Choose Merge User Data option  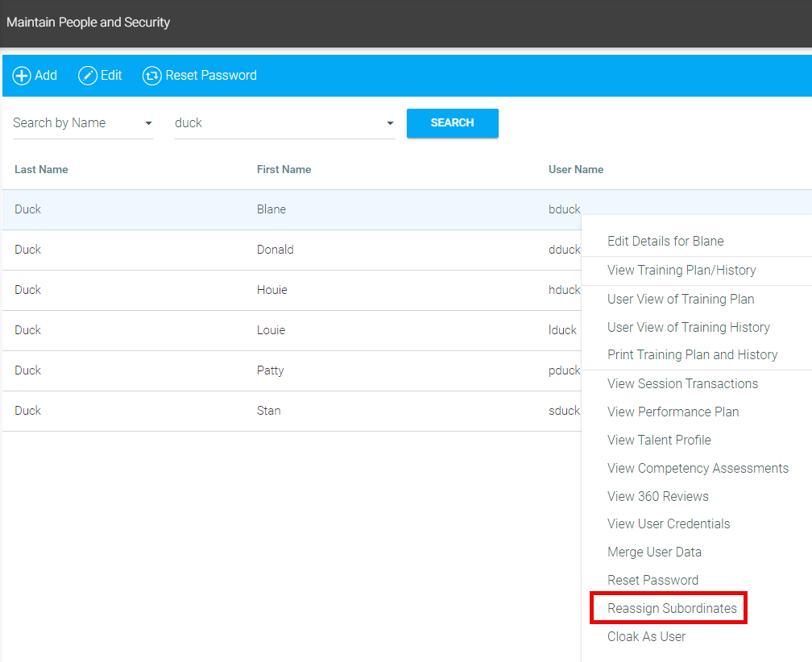pyautogui.click(x=654, y=552)
